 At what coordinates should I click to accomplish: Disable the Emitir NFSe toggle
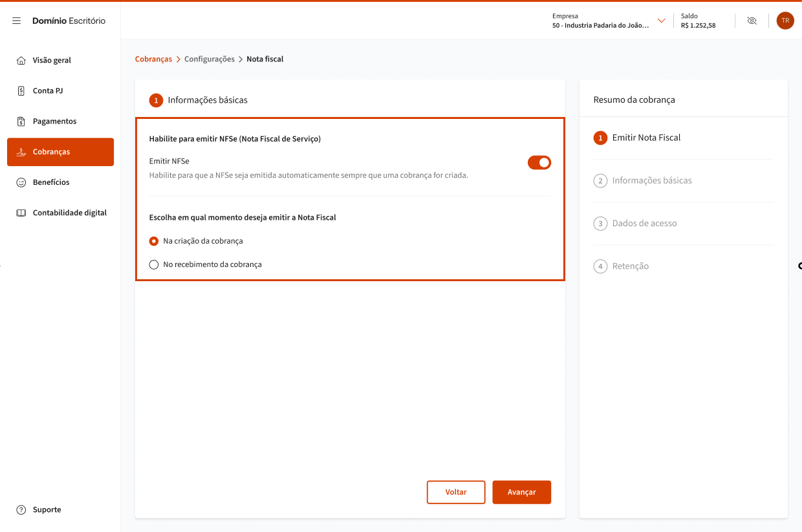(539, 163)
